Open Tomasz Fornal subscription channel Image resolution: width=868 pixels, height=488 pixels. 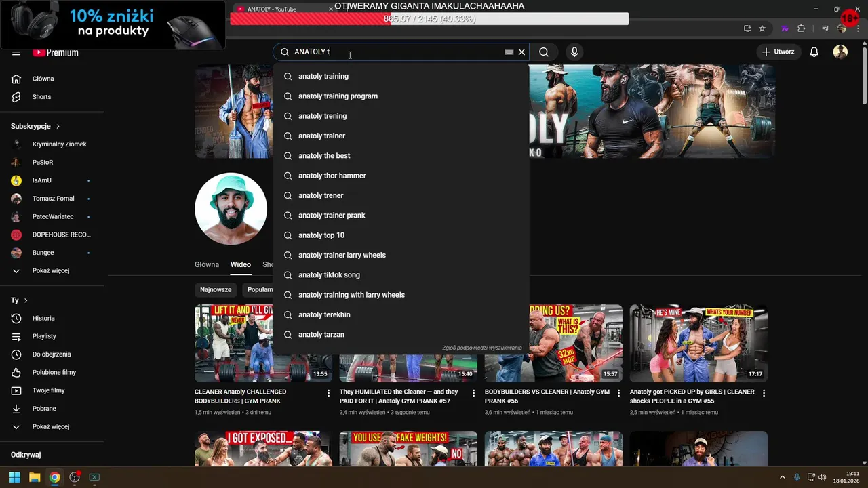[53, 199]
